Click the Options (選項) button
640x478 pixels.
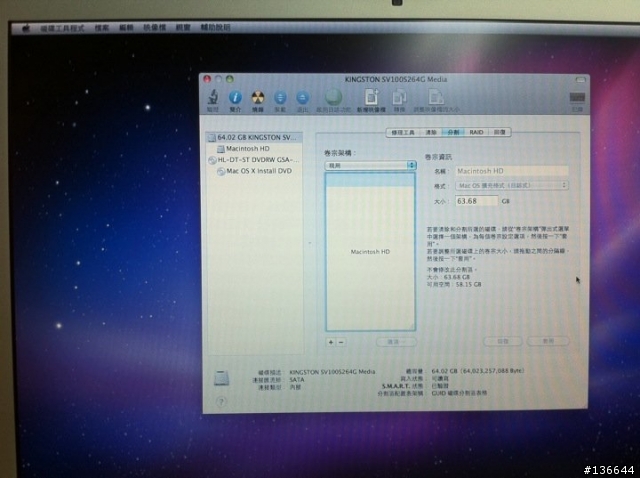(396, 342)
